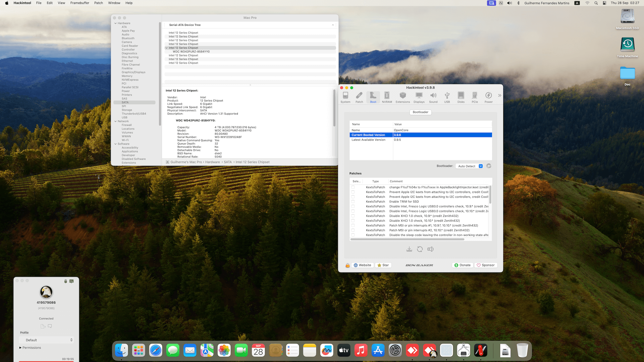The width and height of the screenshot is (644, 362).
Task: Collapse the selected Intel 12 Series Chipset
Action: [x=167, y=48]
